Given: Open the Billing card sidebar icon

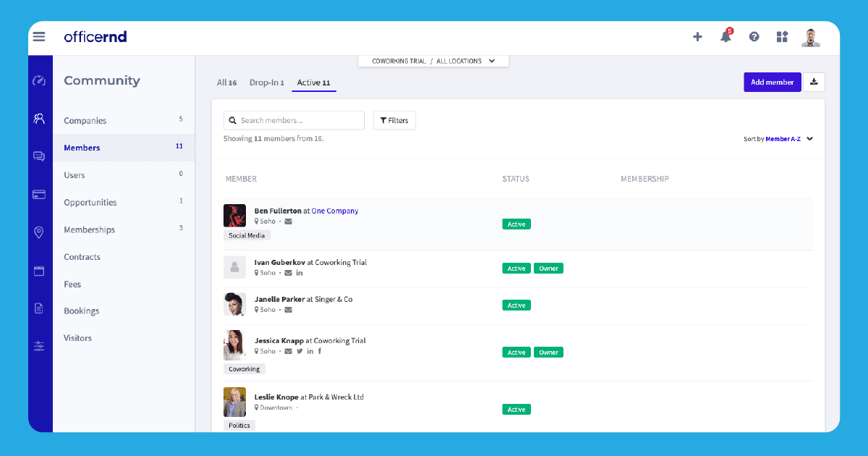Looking at the screenshot, I should (x=39, y=194).
